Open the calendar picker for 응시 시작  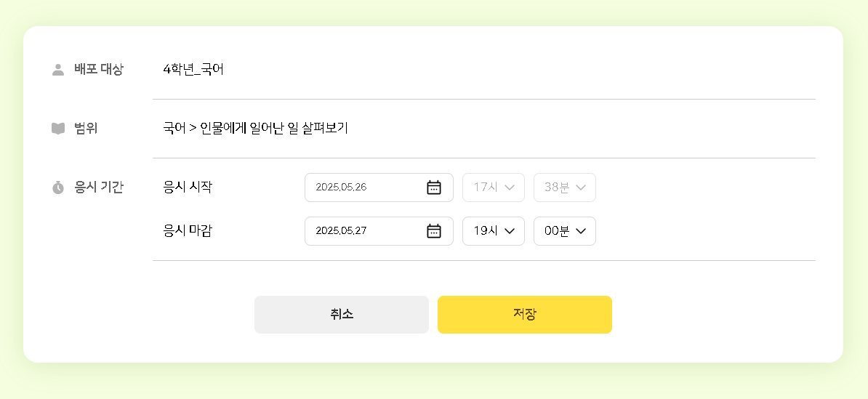[433, 188]
